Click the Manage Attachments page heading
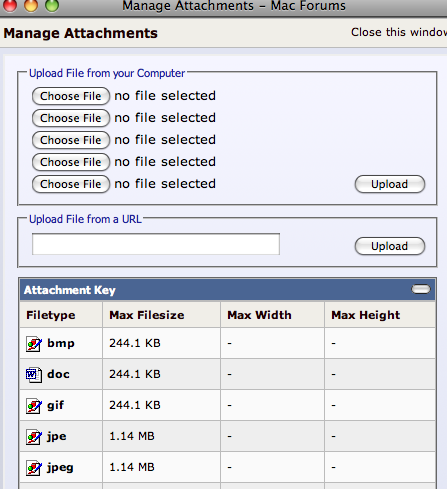447x489 pixels. tap(80, 33)
